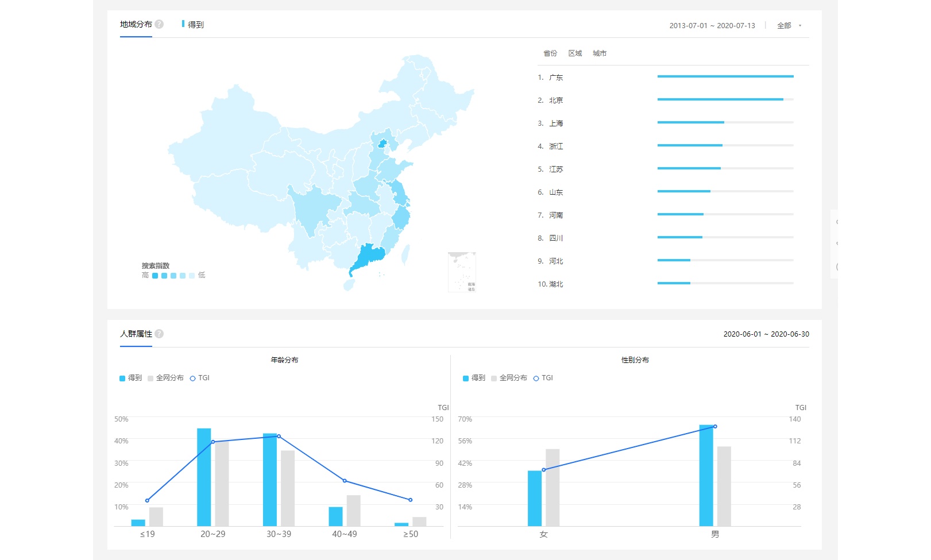Screen dimensions: 931x560
Task: Click the South China Sea inset map
Action: [x=463, y=272]
